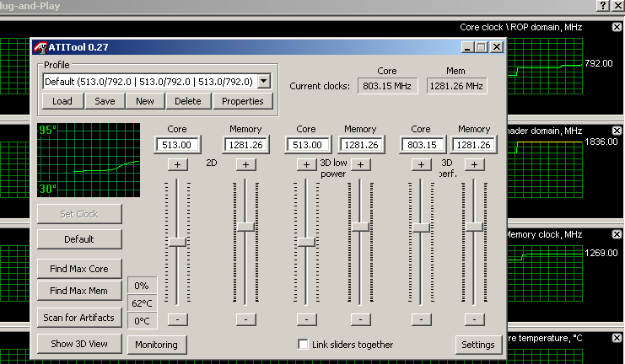Enable Link sliders together checkbox

point(303,345)
